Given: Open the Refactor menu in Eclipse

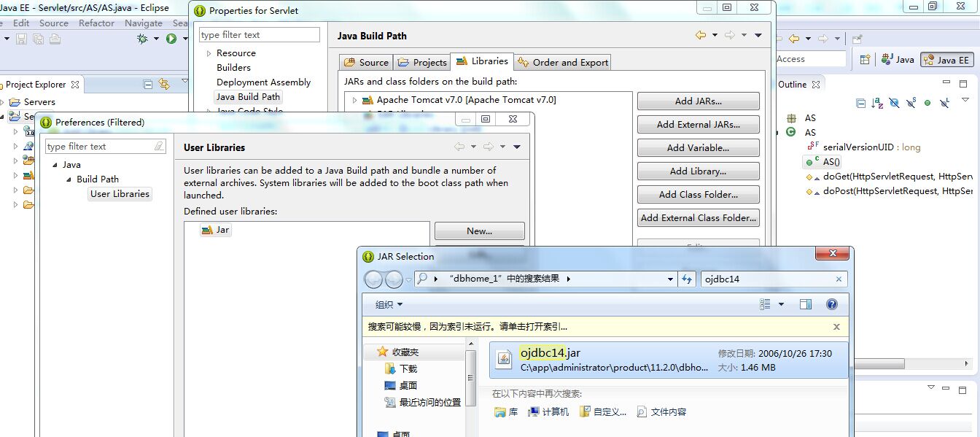Looking at the screenshot, I should (96, 23).
